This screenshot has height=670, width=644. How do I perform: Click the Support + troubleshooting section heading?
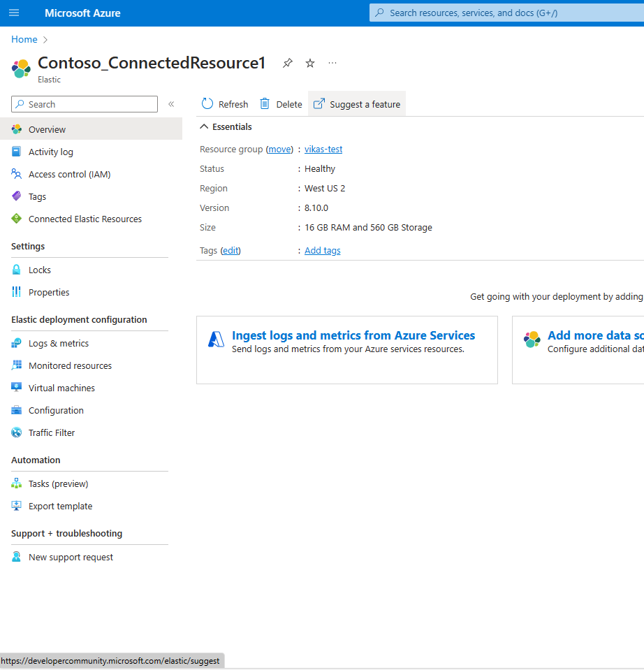(x=66, y=533)
